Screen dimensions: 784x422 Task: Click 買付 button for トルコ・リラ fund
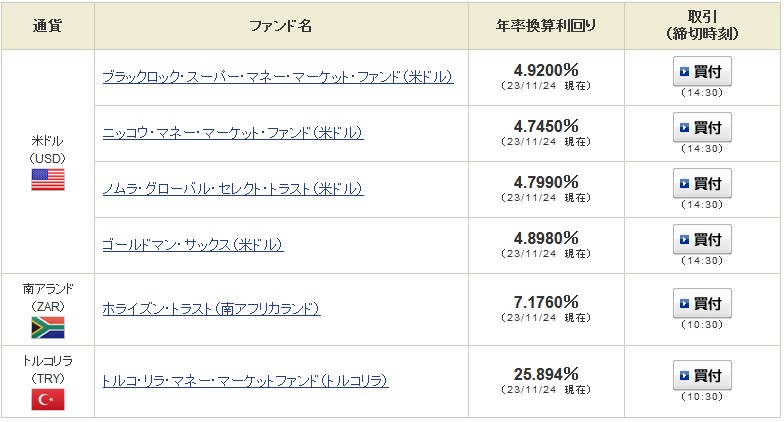click(x=702, y=376)
